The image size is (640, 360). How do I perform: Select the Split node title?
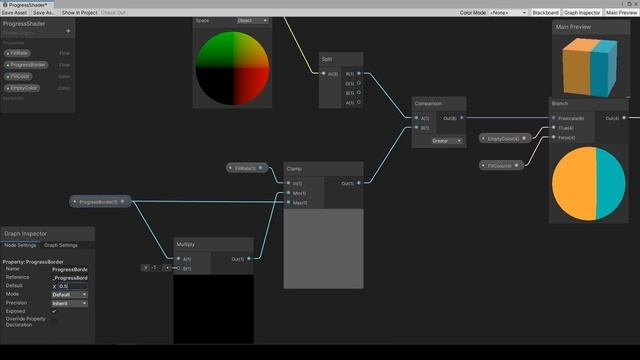tap(327, 59)
